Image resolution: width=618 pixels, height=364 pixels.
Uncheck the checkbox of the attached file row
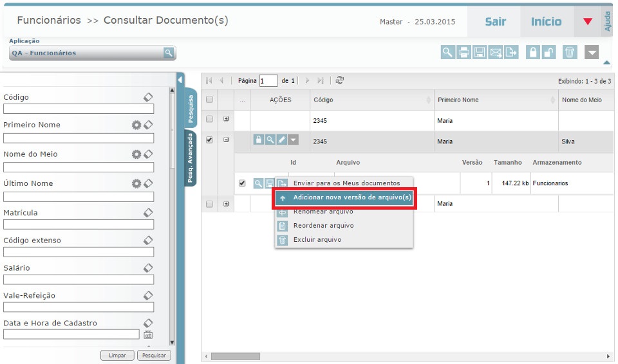point(242,183)
